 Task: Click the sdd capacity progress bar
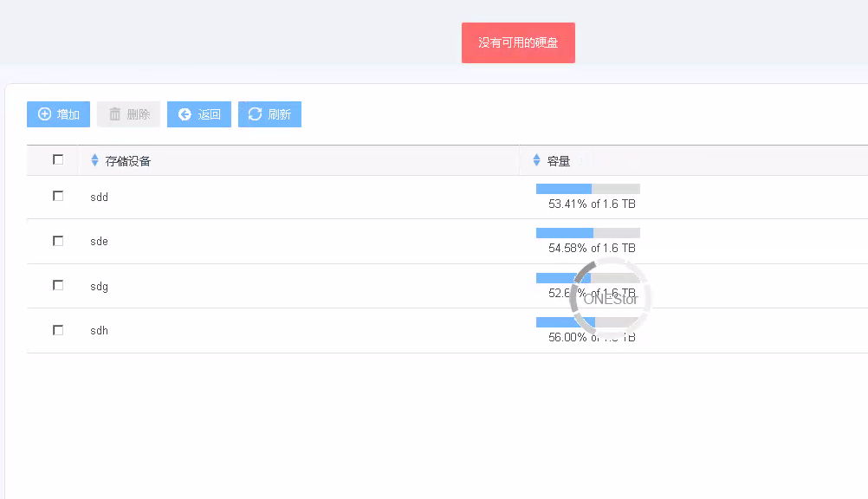click(587, 189)
